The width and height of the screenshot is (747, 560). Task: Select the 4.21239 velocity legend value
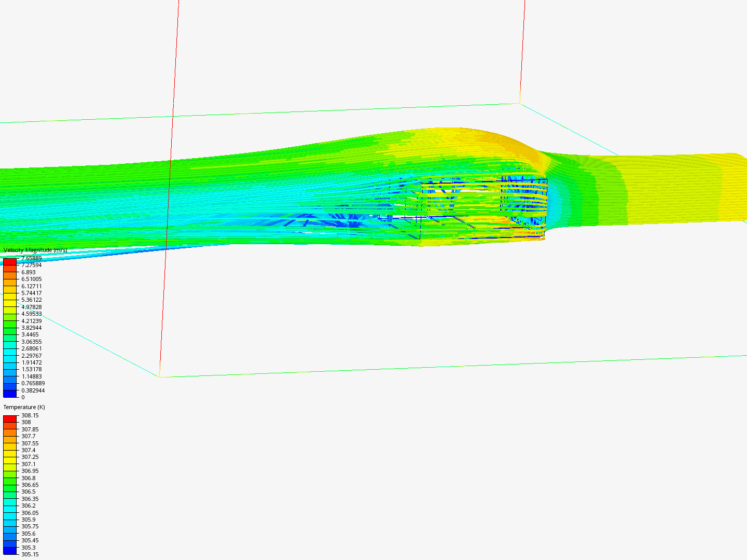click(31, 321)
